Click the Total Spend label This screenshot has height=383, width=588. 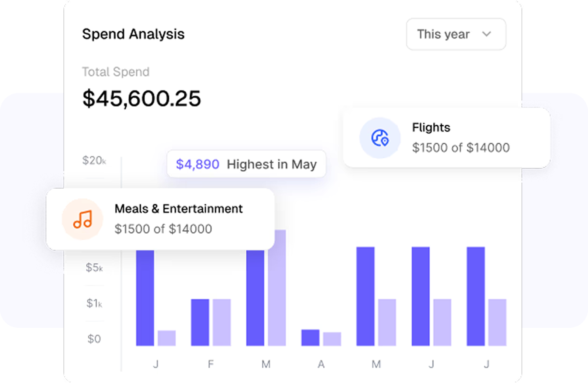pyautogui.click(x=116, y=72)
